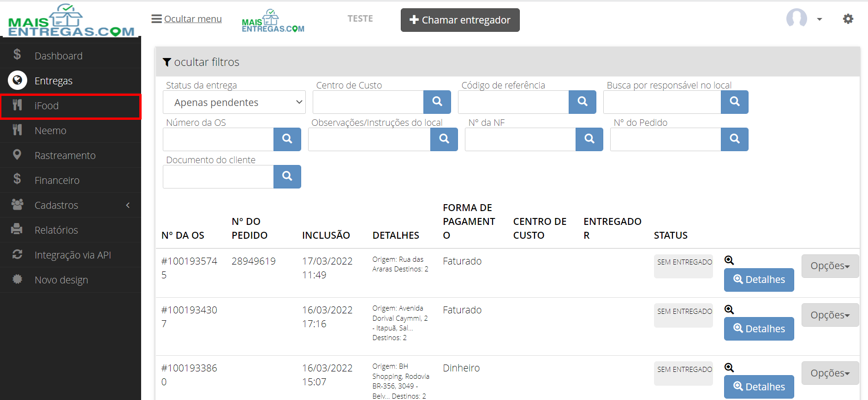Click the Chamar entregador button
This screenshot has height=400, width=868.
tap(460, 20)
